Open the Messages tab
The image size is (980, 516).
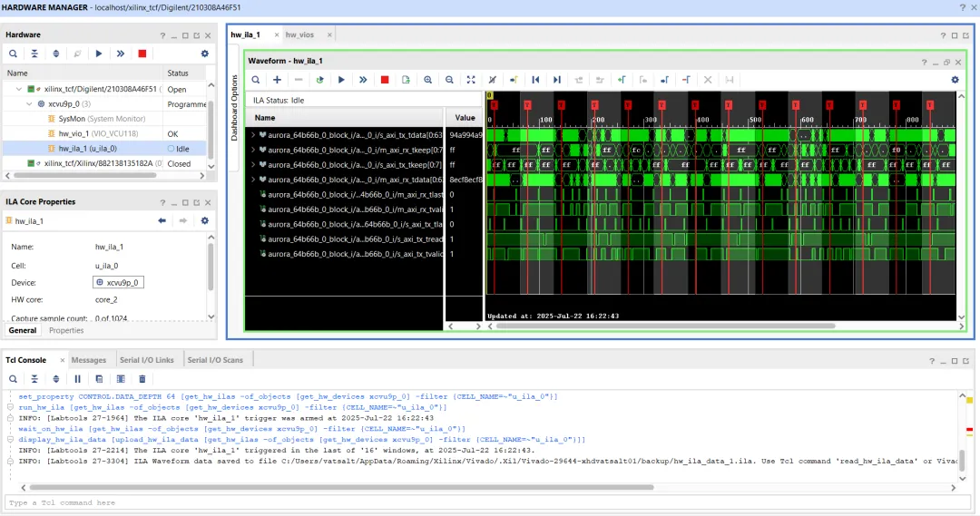click(x=89, y=360)
